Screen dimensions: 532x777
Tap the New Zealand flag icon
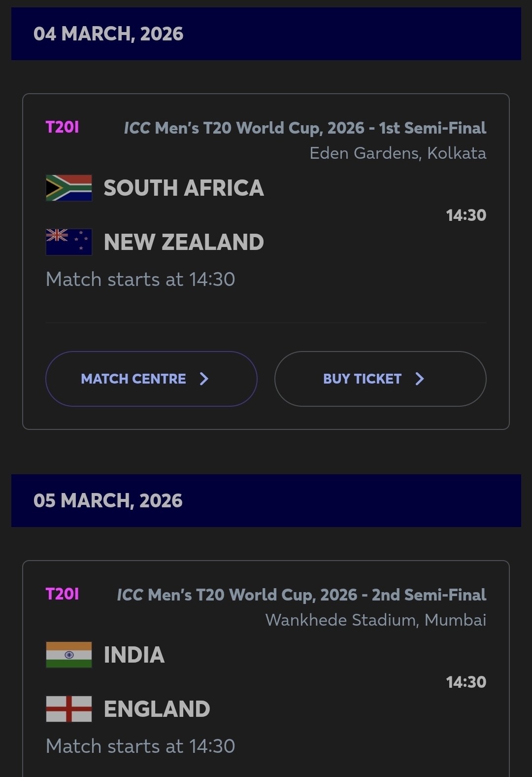tap(69, 242)
